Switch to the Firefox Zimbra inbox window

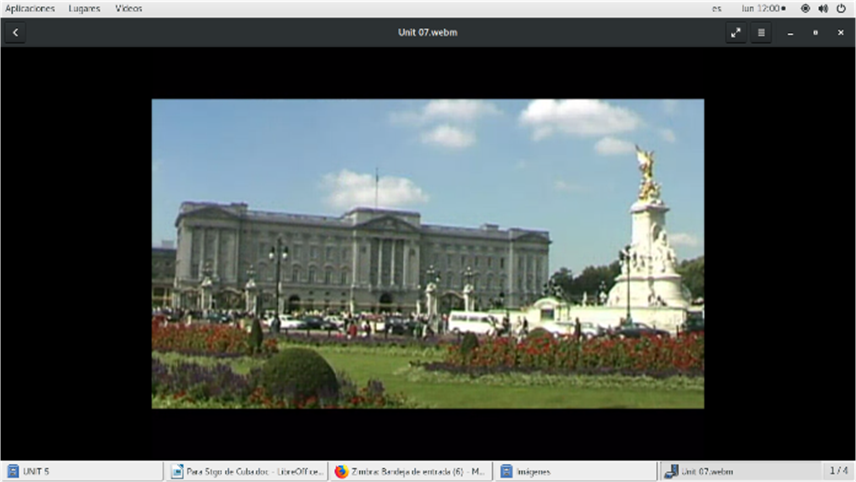[411, 471]
